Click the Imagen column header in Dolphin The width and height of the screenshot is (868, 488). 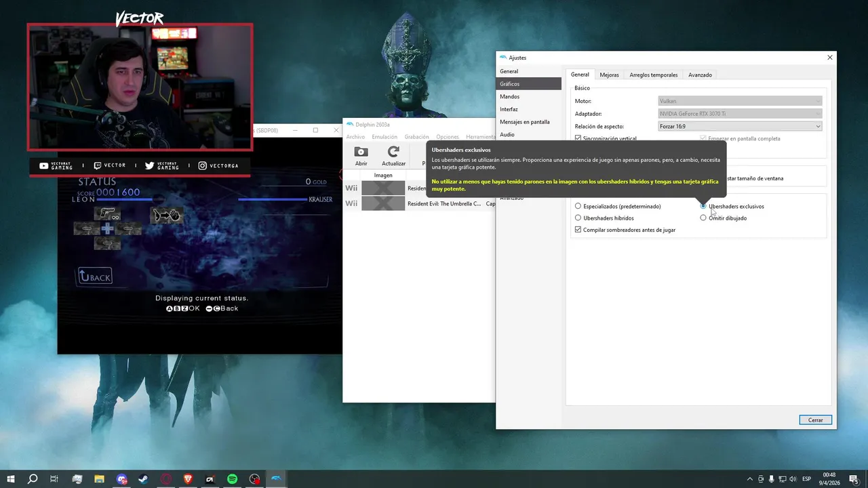pos(383,176)
